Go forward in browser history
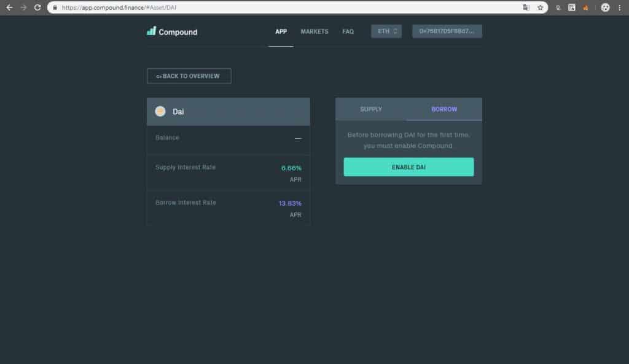This screenshot has height=364, width=629. pos(23,7)
